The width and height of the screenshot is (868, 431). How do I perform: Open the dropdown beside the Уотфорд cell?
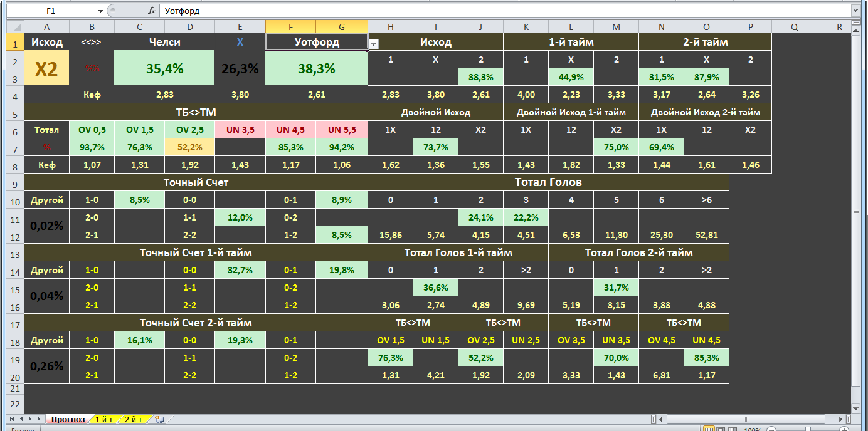point(373,44)
